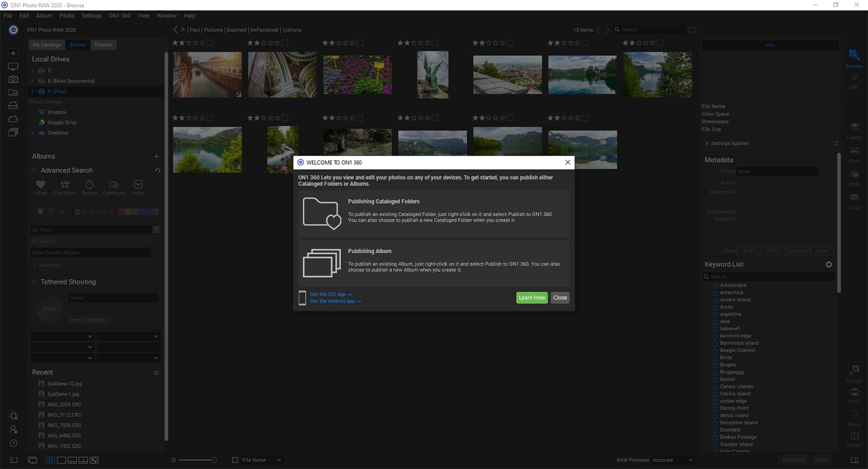Screen dimensions: 868x469
Task: Open the help question mark icon
Action: (x=14, y=443)
